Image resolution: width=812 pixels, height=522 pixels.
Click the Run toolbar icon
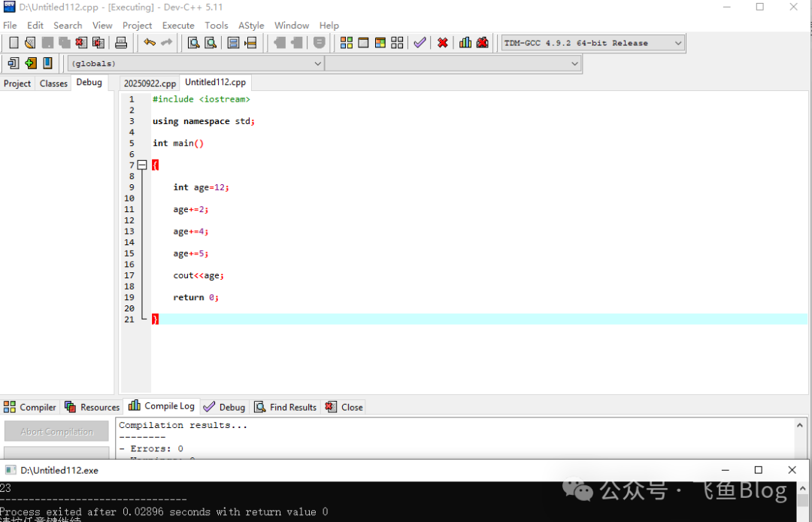363,43
